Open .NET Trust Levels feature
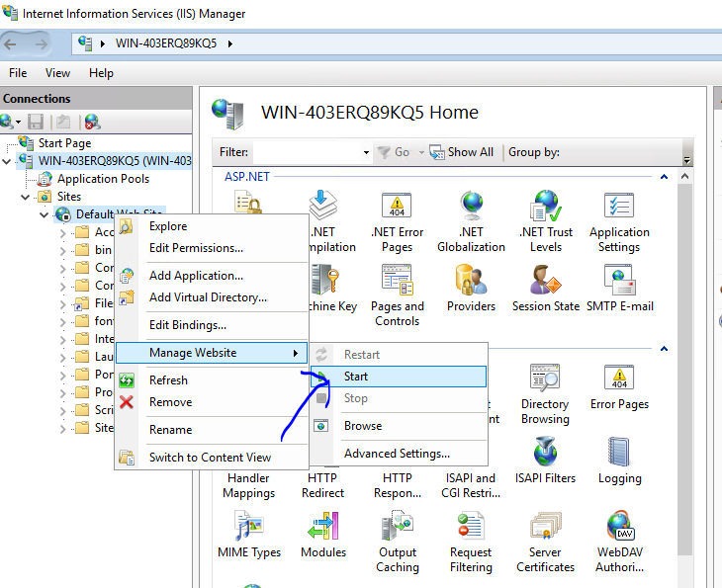This screenshot has height=588, width=722. pos(546,222)
